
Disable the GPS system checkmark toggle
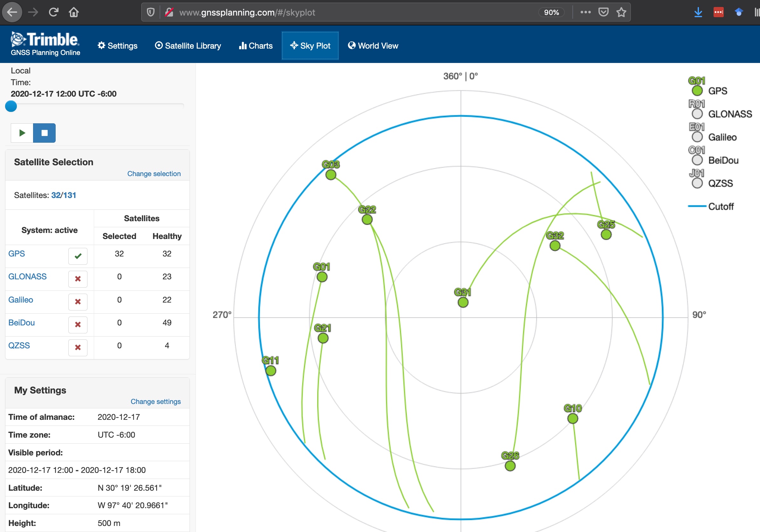(x=78, y=256)
